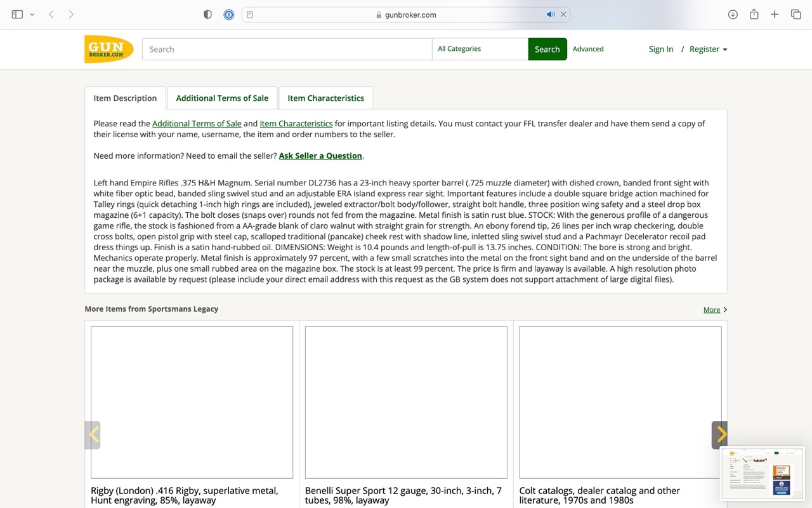Screen dimensions: 812x508
Task: Open Item Characteristics inline link
Action: pos(296,124)
